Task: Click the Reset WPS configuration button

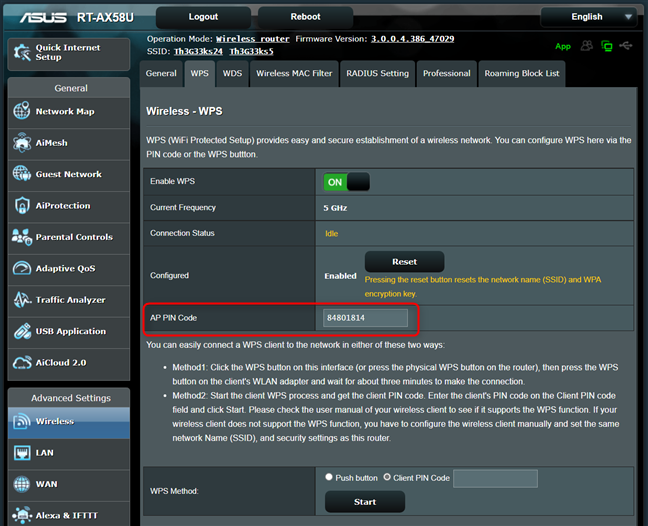Action: [x=404, y=262]
